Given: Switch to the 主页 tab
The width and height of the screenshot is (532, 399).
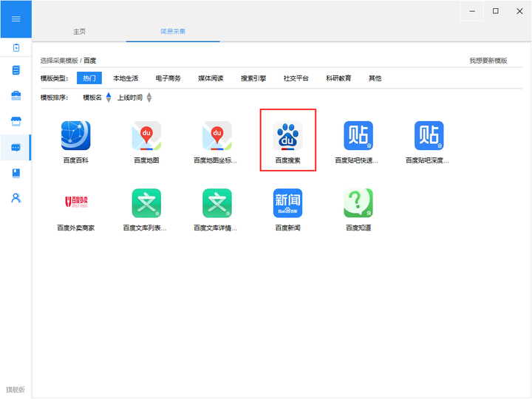Looking at the screenshot, I should tap(79, 32).
